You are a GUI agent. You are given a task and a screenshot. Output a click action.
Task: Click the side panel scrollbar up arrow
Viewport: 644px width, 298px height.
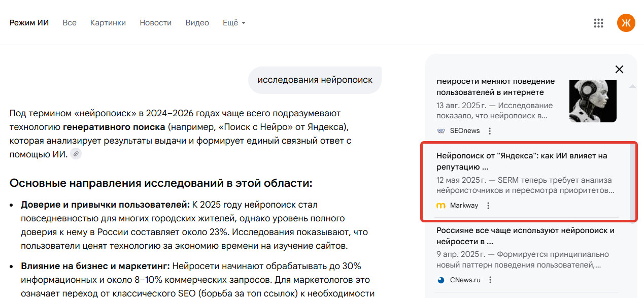632,86
